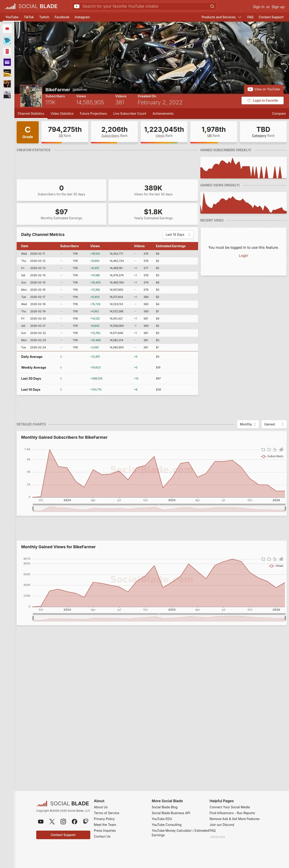Viewport: 289px width, 868px height.
Task: Switch to the Twitch platform tab
Action: click(44, 17)
